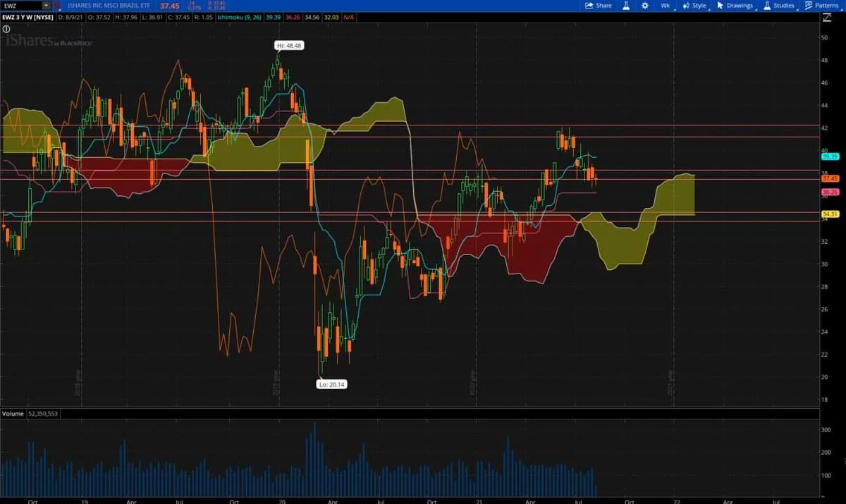The width and height of the screenshot is (846, 504).
Task: Open the Style dropdown menu
Action: [x=694, y=5]
